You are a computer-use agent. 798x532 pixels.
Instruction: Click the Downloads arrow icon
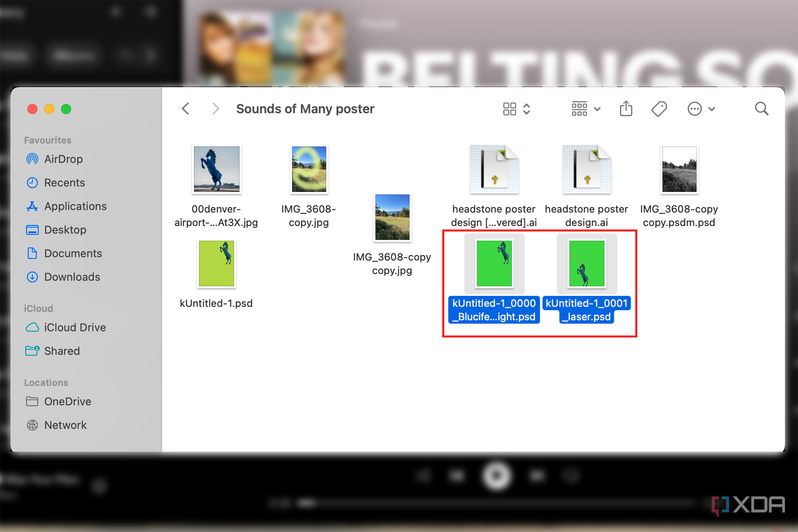(32, 277)
